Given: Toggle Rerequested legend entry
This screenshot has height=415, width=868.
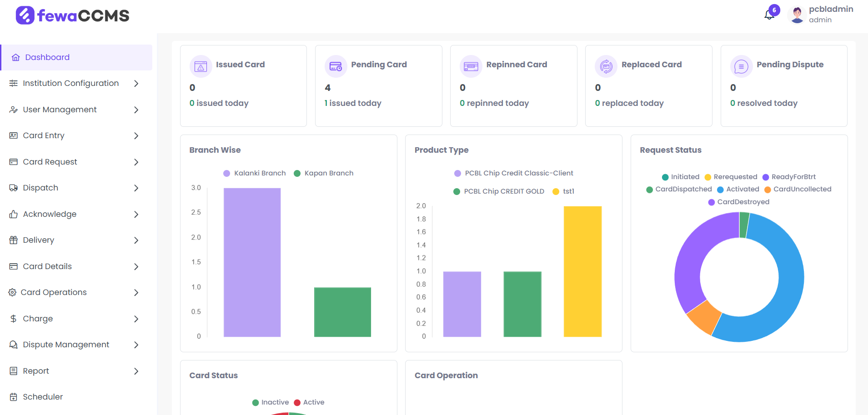Looking at the screenshot, I should pyautogui.click(x=731, y=177).
